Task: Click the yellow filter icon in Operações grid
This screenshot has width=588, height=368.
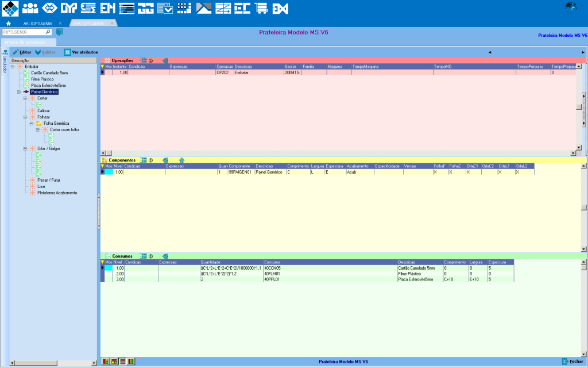Action: pyautogui.click(x=103, y=67)
